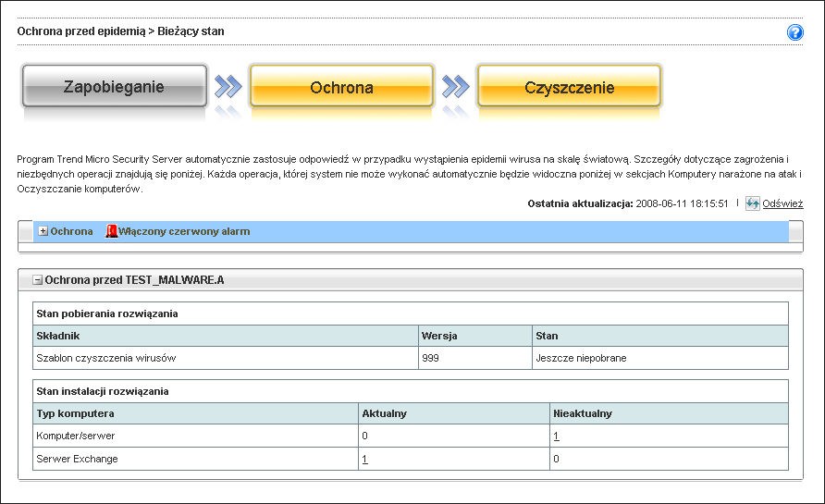This screenshot has width=825, height=504.
Task: Select the Czyszczenie stage button
Action: [x=569, y=86]
